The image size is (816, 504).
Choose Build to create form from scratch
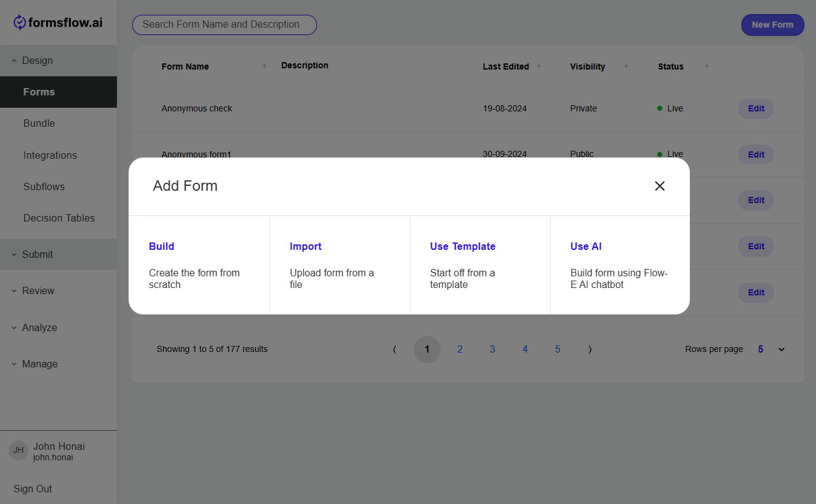199,265
